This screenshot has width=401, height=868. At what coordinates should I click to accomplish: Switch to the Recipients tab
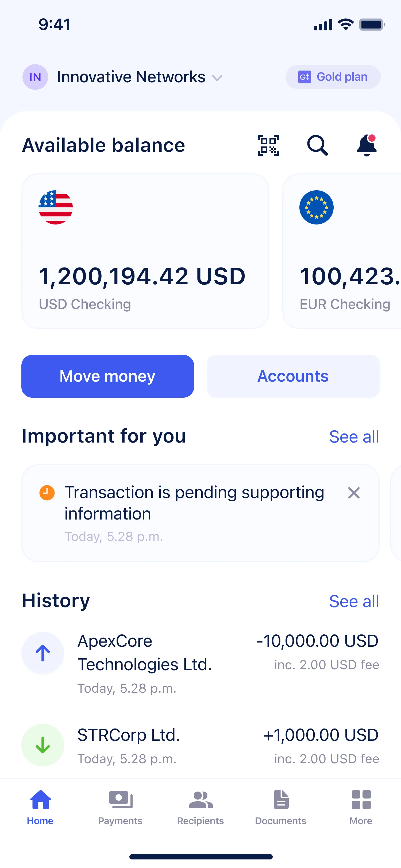click(200, 807)
